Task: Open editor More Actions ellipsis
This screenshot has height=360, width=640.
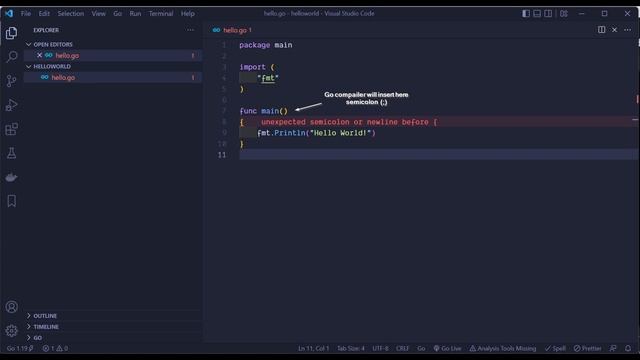Action: tap(627, 30)
